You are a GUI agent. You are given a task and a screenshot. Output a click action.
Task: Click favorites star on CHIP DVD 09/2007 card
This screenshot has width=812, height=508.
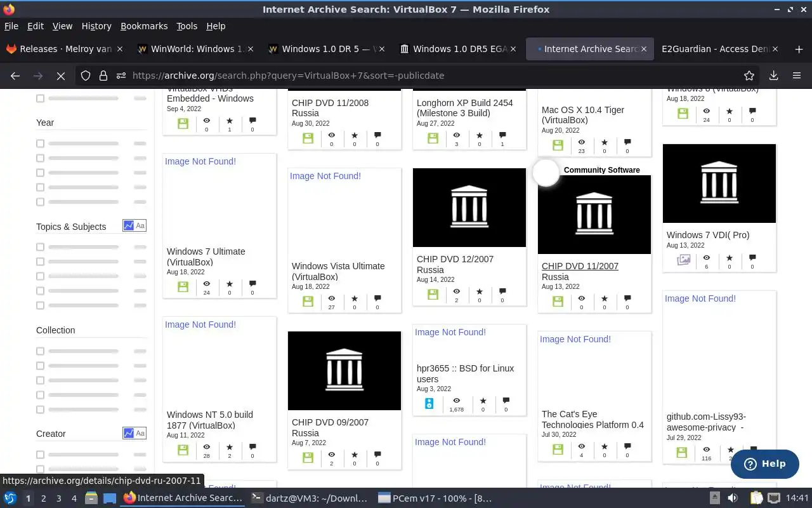(x=355, y=455)
